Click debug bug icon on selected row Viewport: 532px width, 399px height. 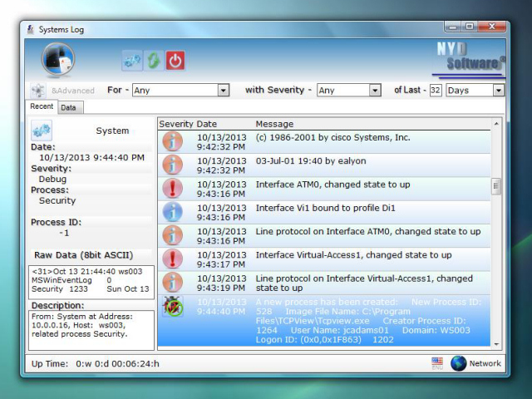click(173, 307)
